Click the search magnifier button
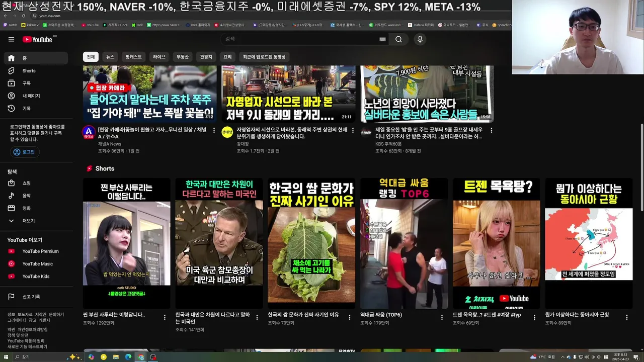Image resolution: width=644 pixels, height=362 pixels. tap(398, 39)
